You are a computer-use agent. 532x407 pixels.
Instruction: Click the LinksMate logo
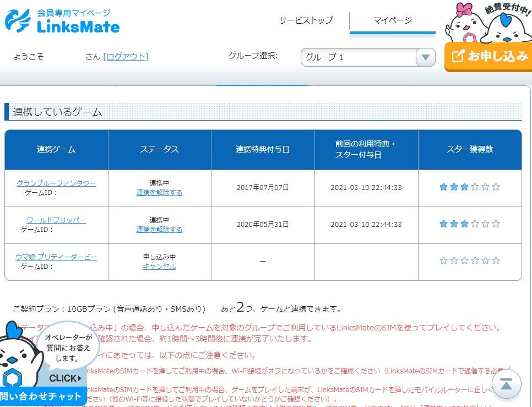[x=62, y=21]
